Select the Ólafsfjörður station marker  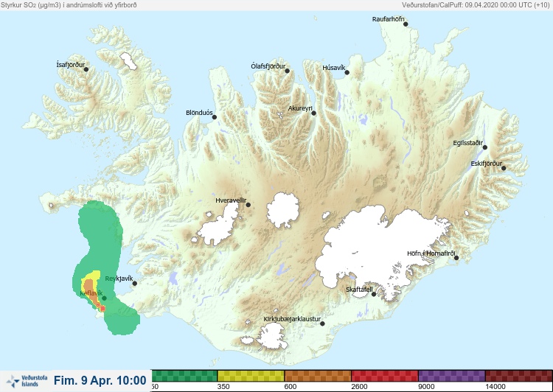pos(287,71)
